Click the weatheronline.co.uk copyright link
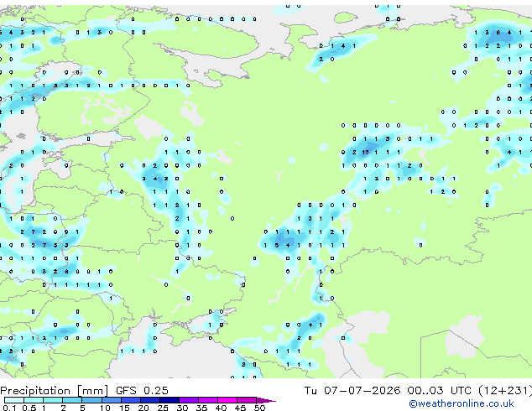This screenshot has height=411, width=532. tap(462, 403)
